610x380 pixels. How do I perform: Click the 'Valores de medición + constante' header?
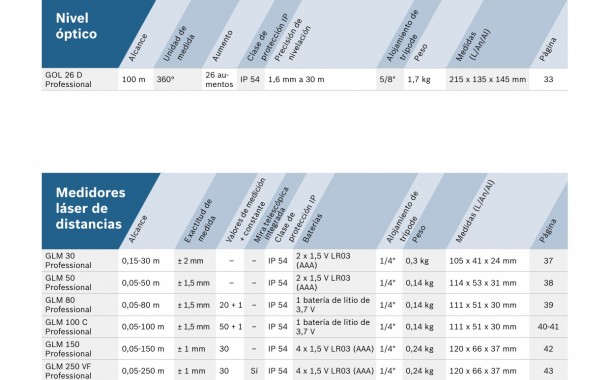click(x=246, y=210)
